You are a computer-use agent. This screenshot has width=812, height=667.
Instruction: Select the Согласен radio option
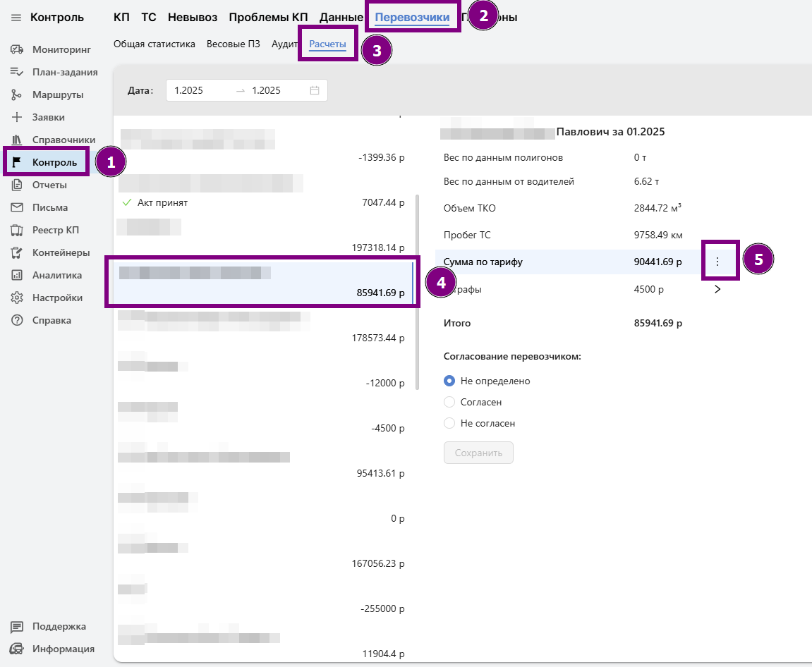click(x=449, y=402)
